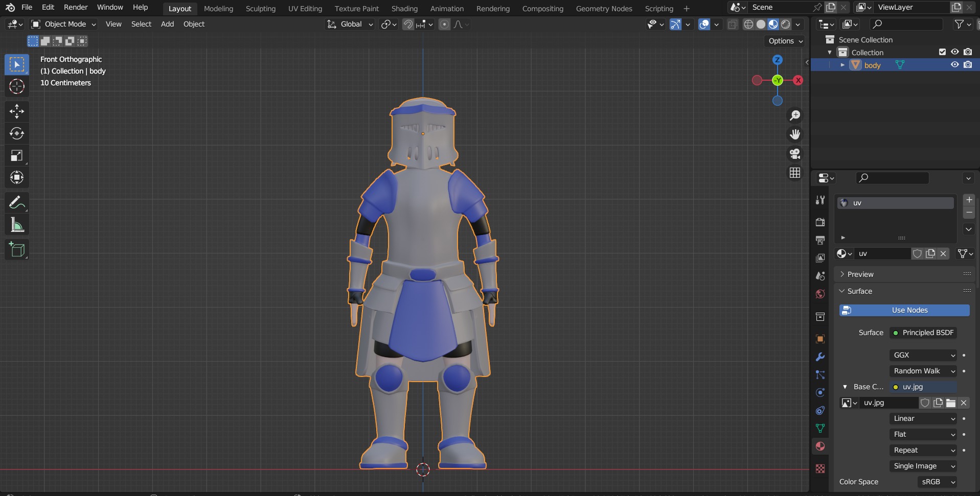
Task: Open Random Walk subsurface dropdown
Action: 923,371
